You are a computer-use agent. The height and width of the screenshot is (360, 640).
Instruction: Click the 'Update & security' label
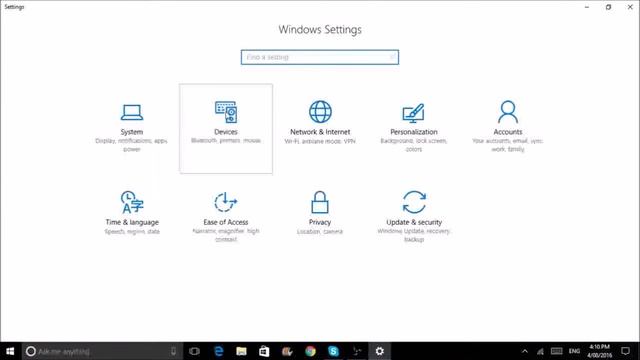click(x=414, y=222)
